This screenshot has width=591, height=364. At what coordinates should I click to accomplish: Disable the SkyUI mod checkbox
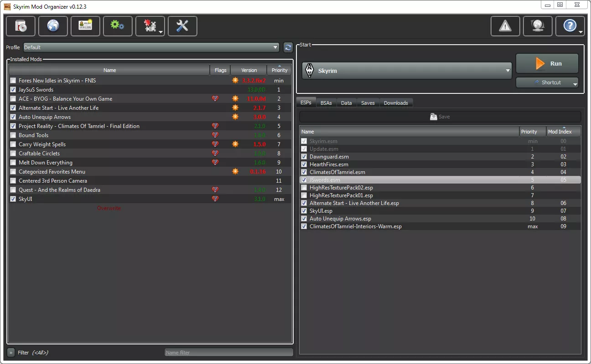tap(13, 199)
